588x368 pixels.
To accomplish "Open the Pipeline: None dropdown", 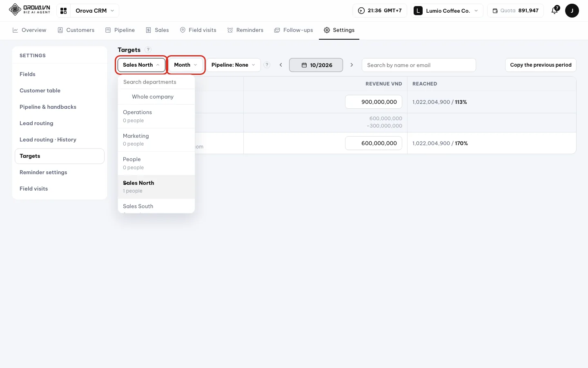I will coord(234,65).
